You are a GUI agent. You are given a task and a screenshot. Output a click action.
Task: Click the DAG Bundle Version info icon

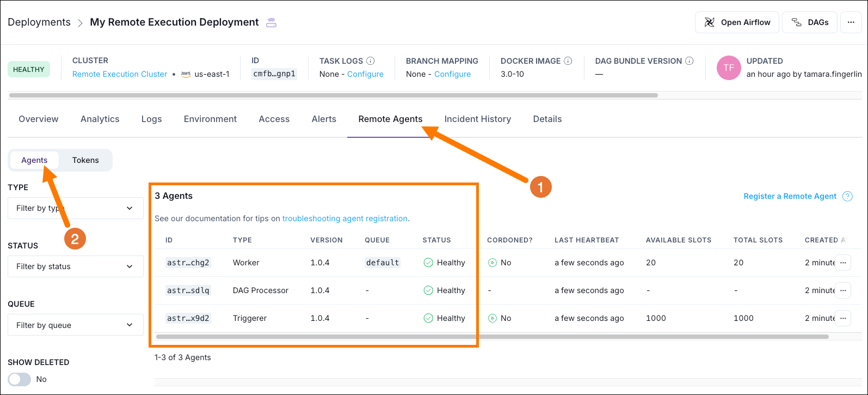pos(690,61)
